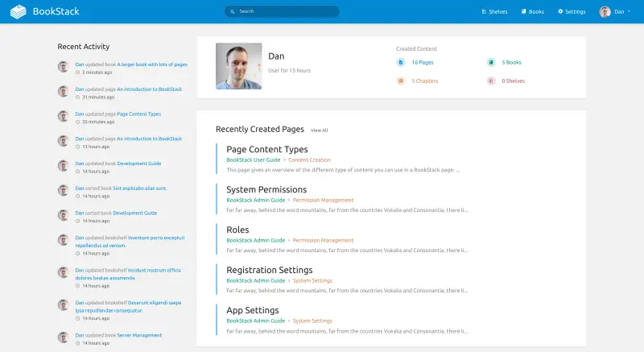Click Permission Management breadcrumb under Roles

tap(323, 240)
